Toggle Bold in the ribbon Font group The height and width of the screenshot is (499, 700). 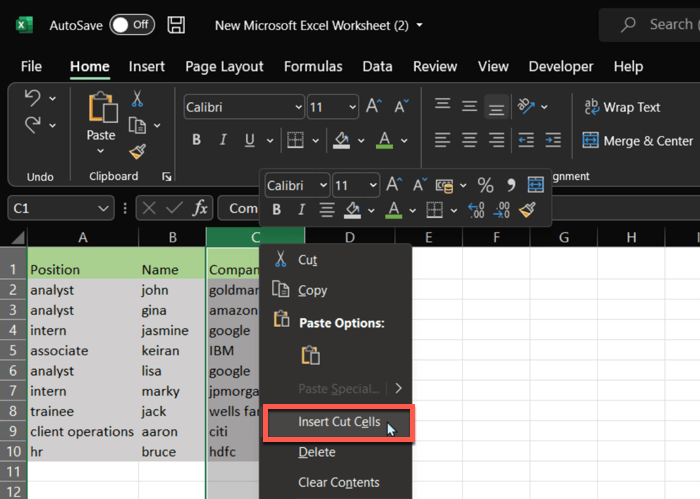[197, 140]
